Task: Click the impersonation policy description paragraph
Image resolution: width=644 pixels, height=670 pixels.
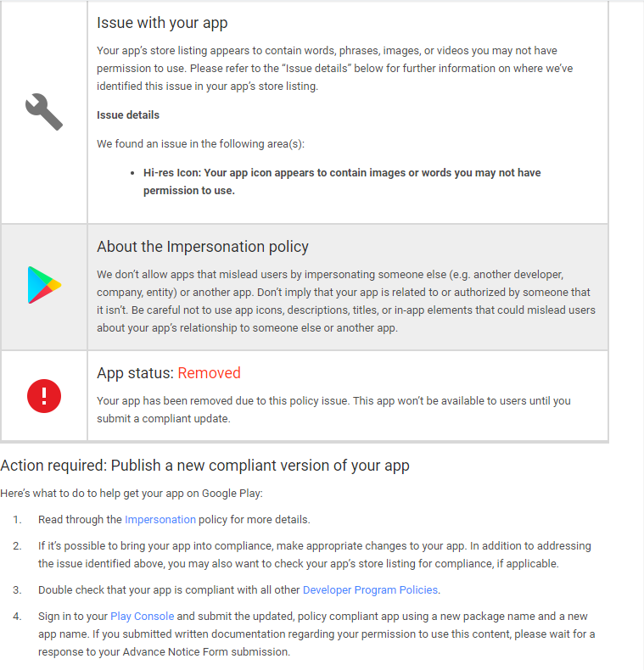Action: coord(346,301)
